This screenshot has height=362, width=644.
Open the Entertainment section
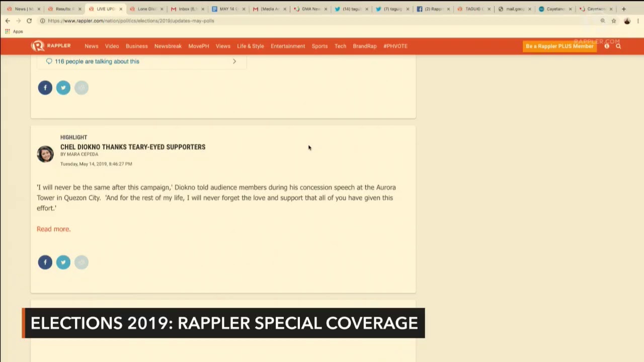pyautogui.click(x=288, y=46)
